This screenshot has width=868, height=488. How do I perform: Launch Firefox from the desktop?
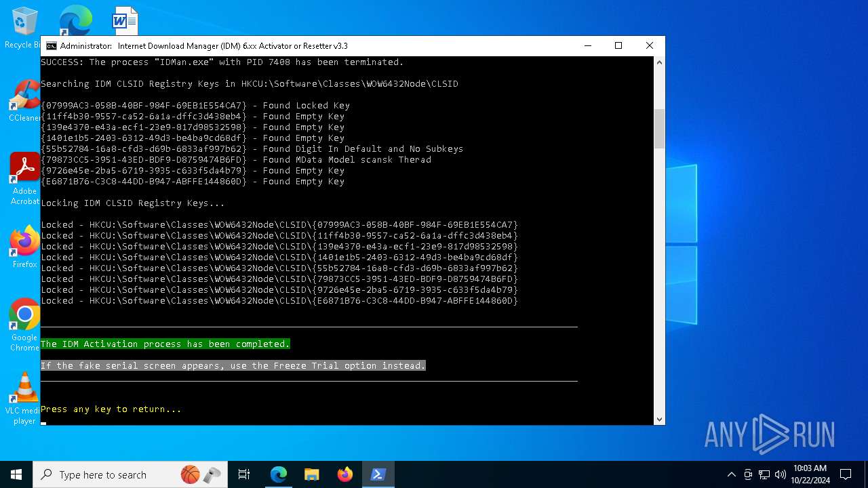tap(24, 247)
